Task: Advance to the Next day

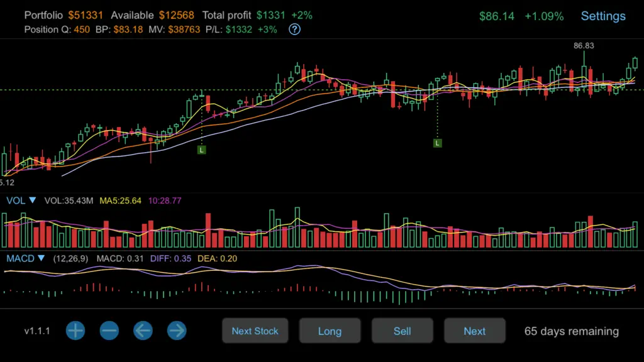Action: [x=474, y=331]
